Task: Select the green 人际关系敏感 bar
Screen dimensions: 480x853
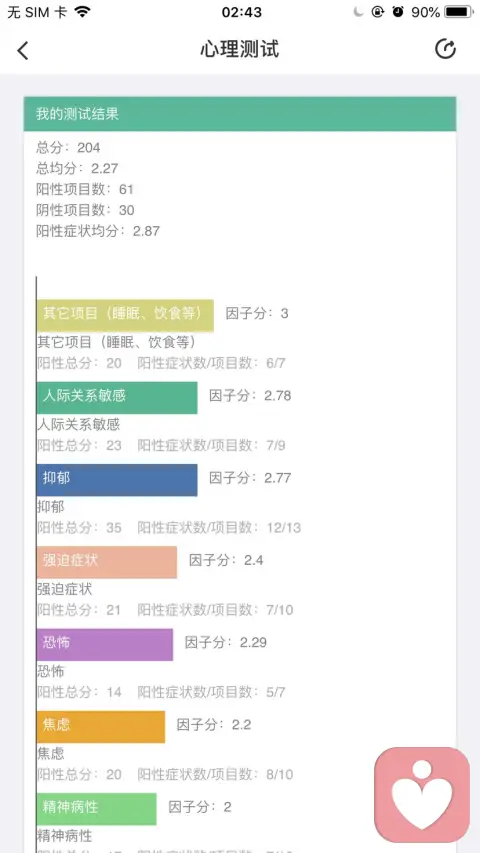Action: (117, 398)
